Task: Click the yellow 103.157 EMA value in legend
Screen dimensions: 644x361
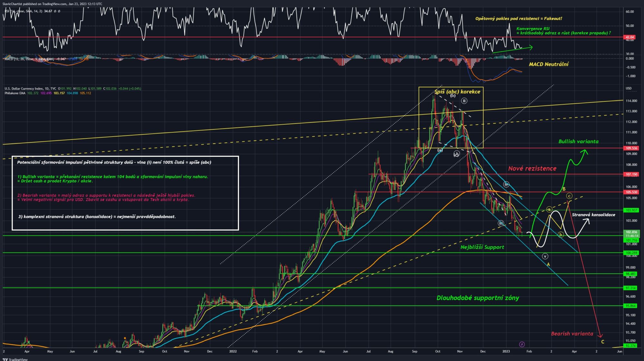Action: click(x=59, y=93)
